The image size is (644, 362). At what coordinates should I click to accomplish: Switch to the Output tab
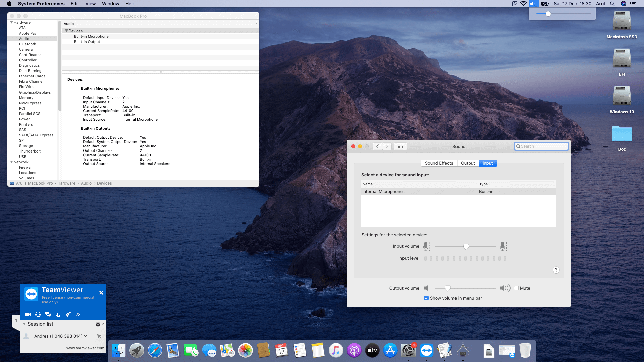pos(468,163)
